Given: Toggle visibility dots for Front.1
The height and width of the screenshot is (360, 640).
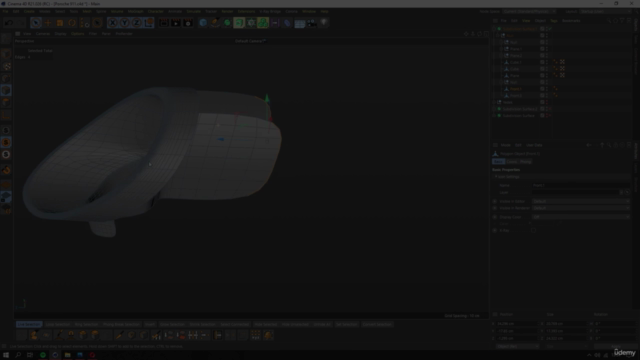Looking at the screenshot, I should pos(547,89).
